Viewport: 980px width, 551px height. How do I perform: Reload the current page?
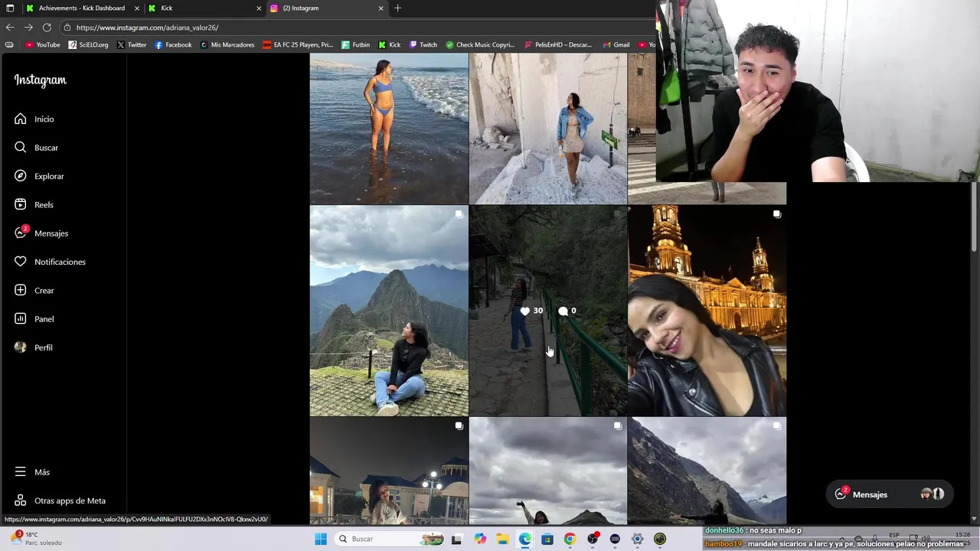tap(47, 28)
